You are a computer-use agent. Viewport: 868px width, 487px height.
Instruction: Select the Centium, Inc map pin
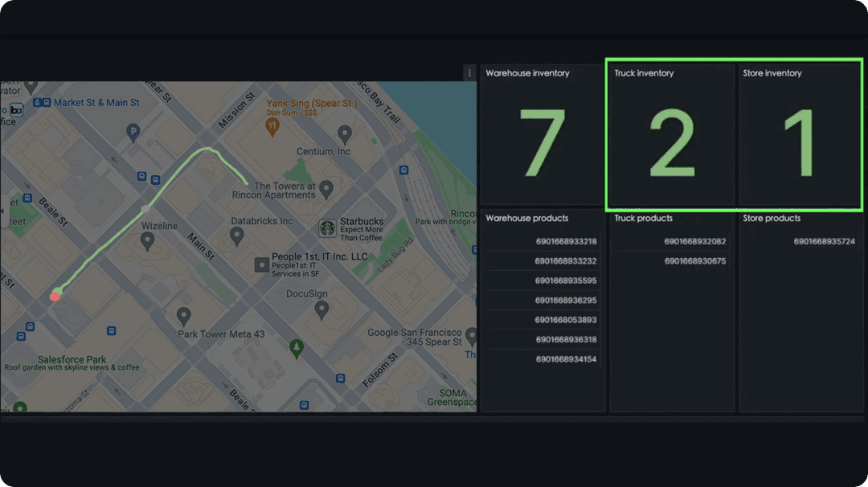pos(345,133)
